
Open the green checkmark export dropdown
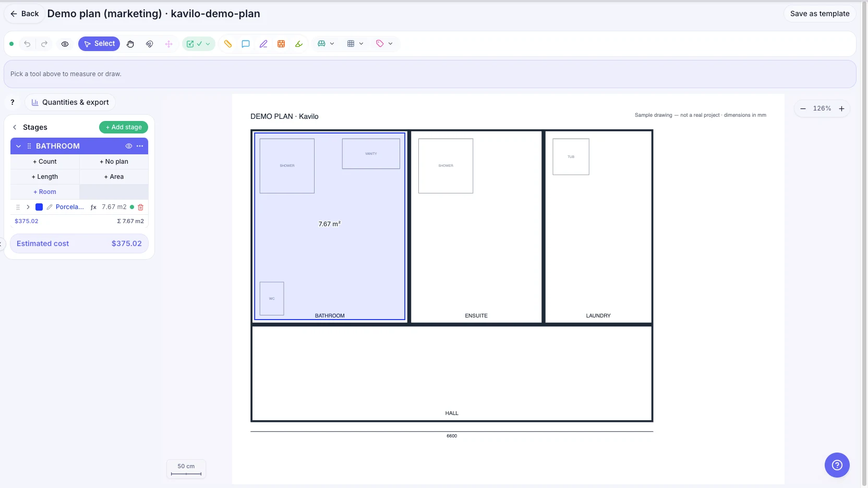click(x=198, y=44)
